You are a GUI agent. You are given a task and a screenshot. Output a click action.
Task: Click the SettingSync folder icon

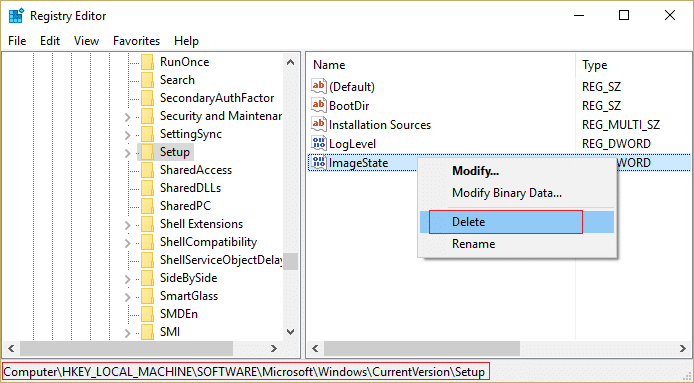point(147,134)
